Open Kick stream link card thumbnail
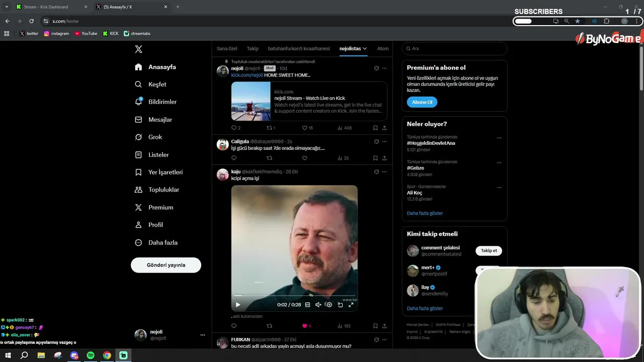 tap(251, 101)
